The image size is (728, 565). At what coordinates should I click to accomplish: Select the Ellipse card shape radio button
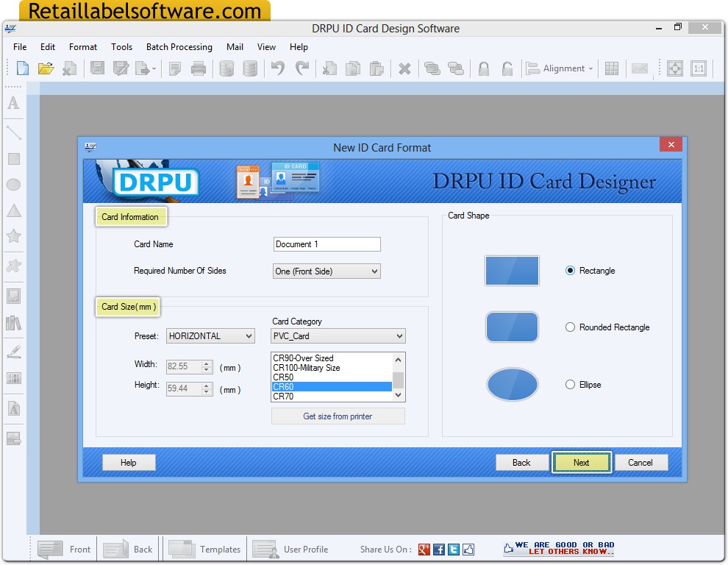570,384
